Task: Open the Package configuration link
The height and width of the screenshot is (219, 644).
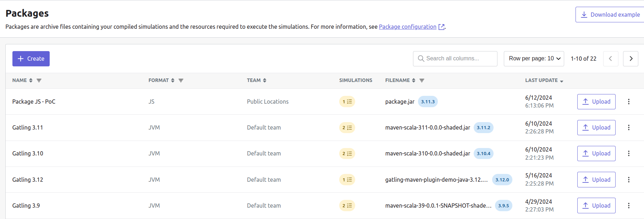Action: (408, 27)
